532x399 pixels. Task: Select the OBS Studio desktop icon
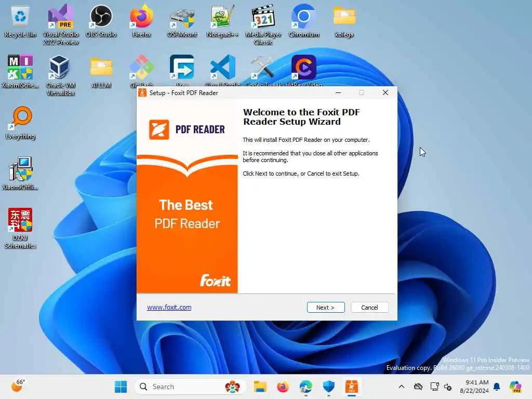tap(101, 21)
